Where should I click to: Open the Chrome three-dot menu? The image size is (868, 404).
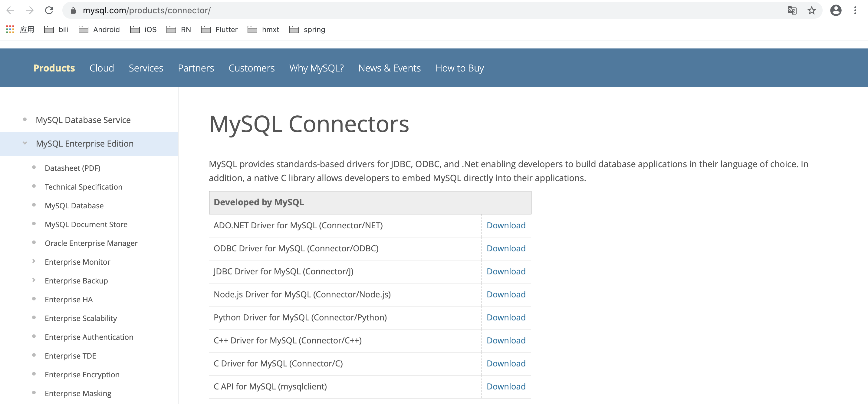855,11
